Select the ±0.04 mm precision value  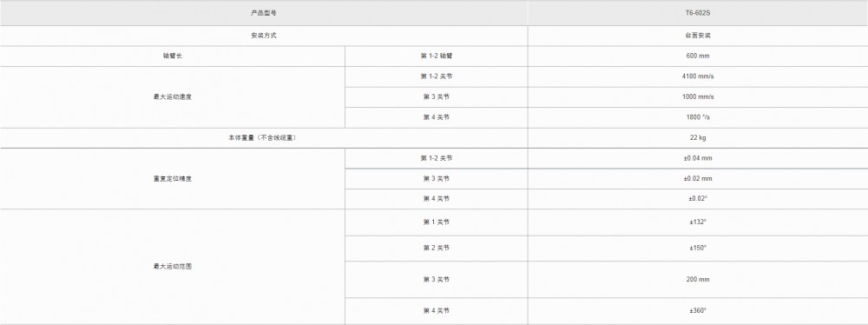coord(698,158)
